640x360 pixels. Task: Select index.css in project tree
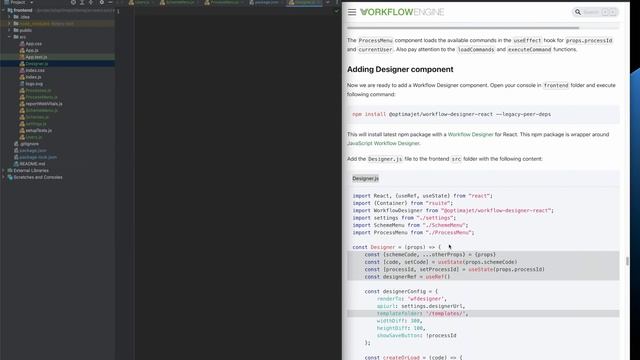click(x=35, y=70)
